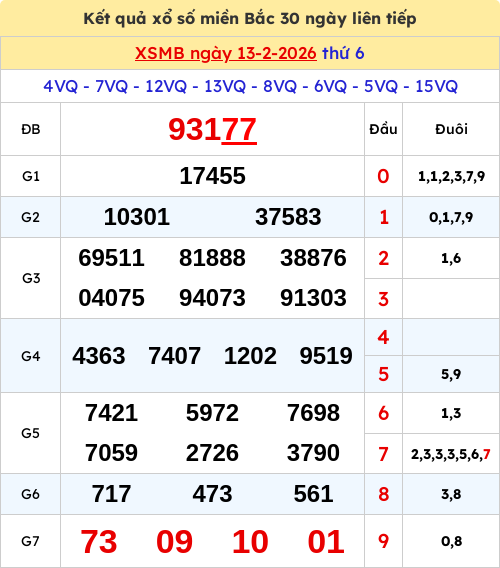The height and width of the screenshot is (568, 500).
Task: Click the G4 number 7407
Action: (x=175, y=356)
